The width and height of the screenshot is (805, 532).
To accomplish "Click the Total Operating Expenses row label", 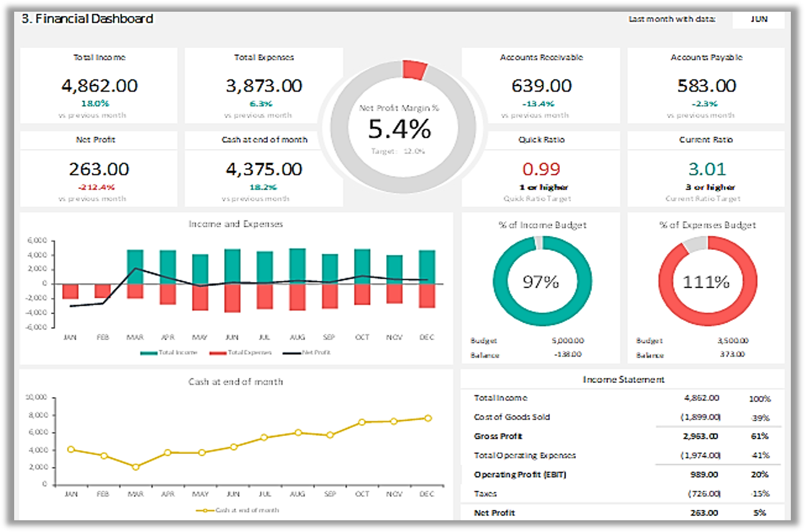I will 525,456.
